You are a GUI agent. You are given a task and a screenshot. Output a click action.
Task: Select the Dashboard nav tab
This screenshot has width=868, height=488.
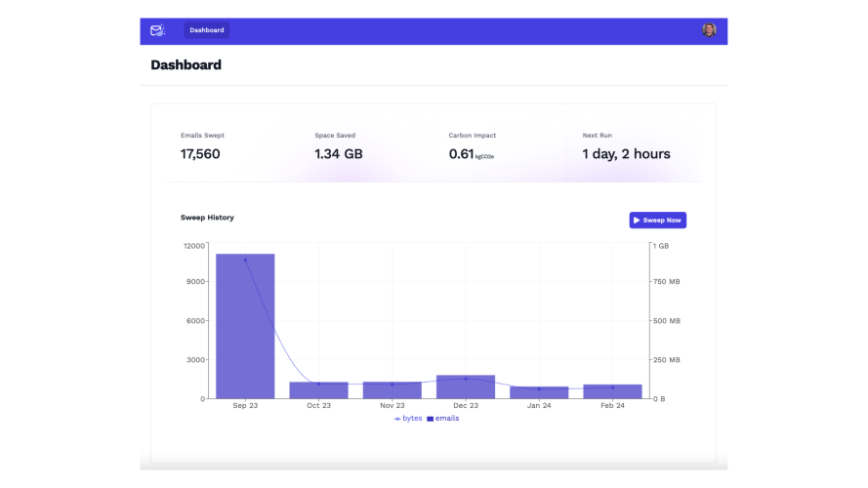point(206,30)
